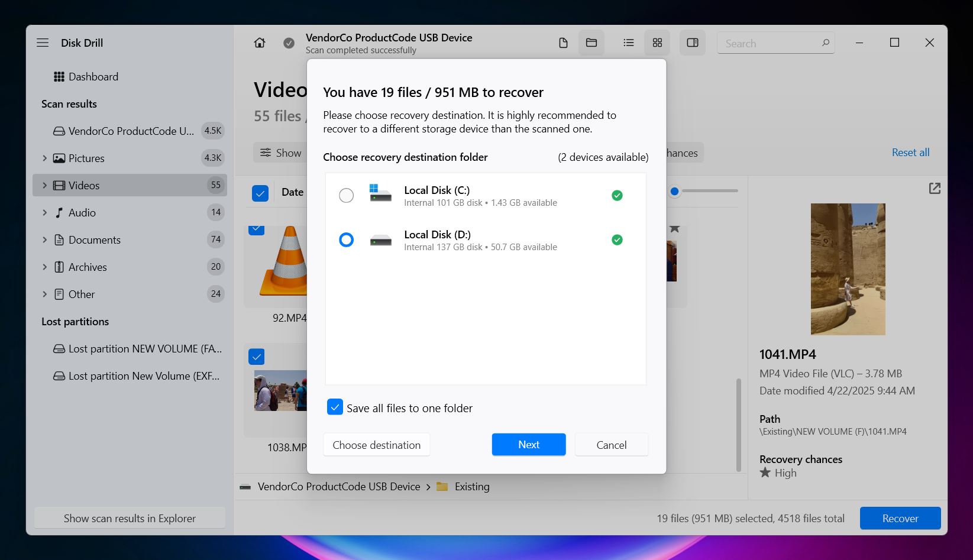The image size is (973, 560).
Task: Click the Local Disk (D:) drive icon
Action: pos(380,240)
